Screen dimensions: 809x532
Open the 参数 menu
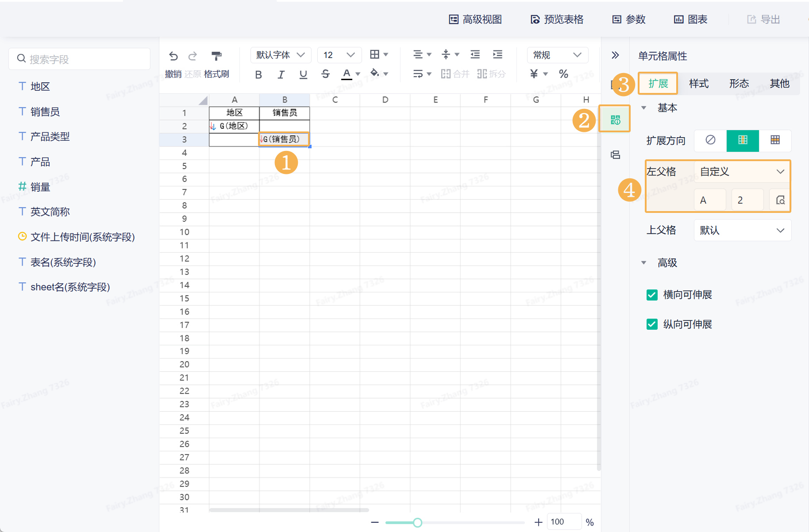tap(629, 19)
